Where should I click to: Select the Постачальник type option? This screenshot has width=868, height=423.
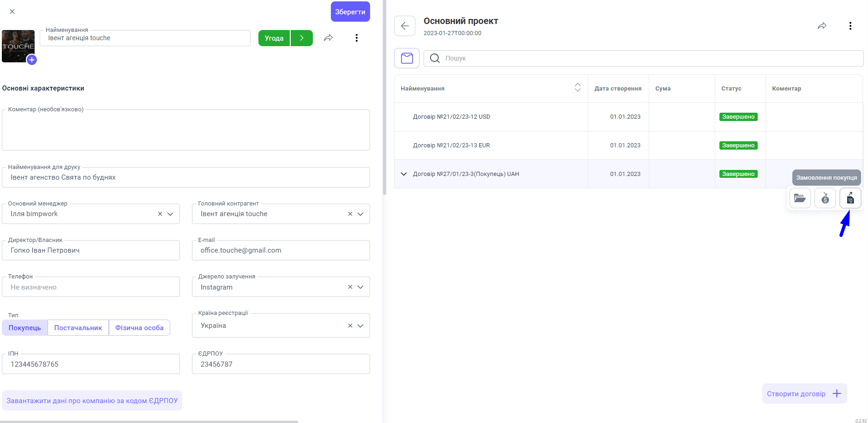click(78, 328)
